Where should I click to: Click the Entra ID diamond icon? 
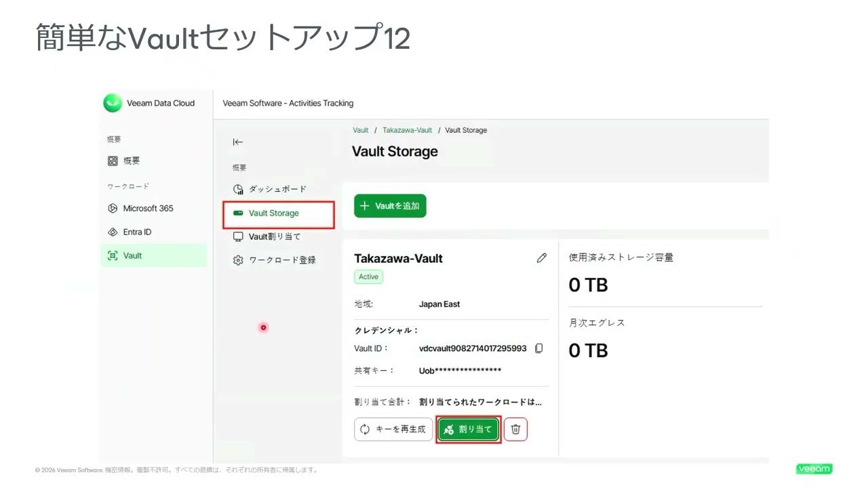point(113,232)
